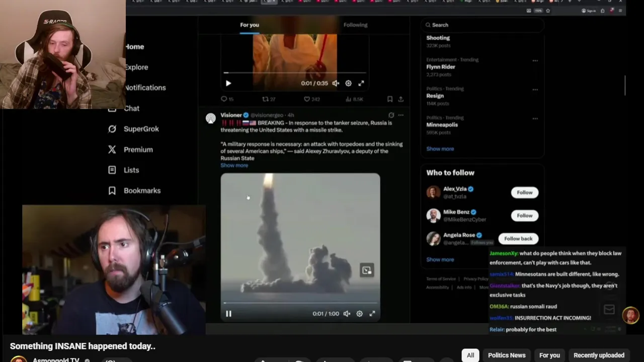
Task: Expand Visioner tweet with Show more
Action: 234,165
